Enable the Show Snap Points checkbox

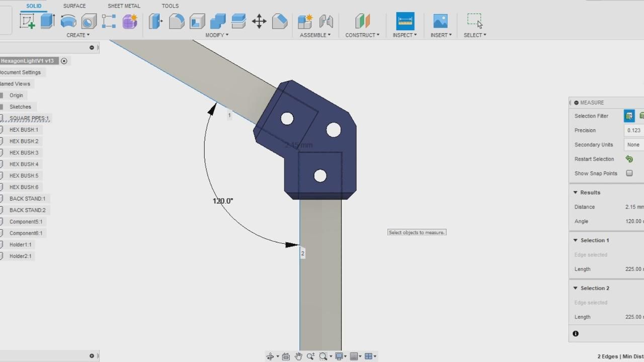pos(629,173)
